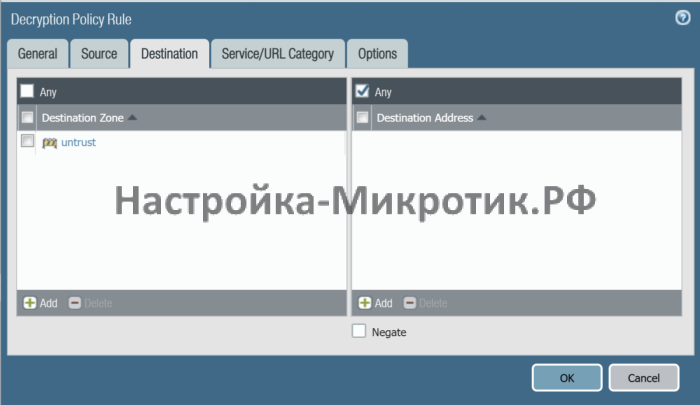The image size is (700, 405).
Task: Sort by Destination Zone column header
Action: 83,118
